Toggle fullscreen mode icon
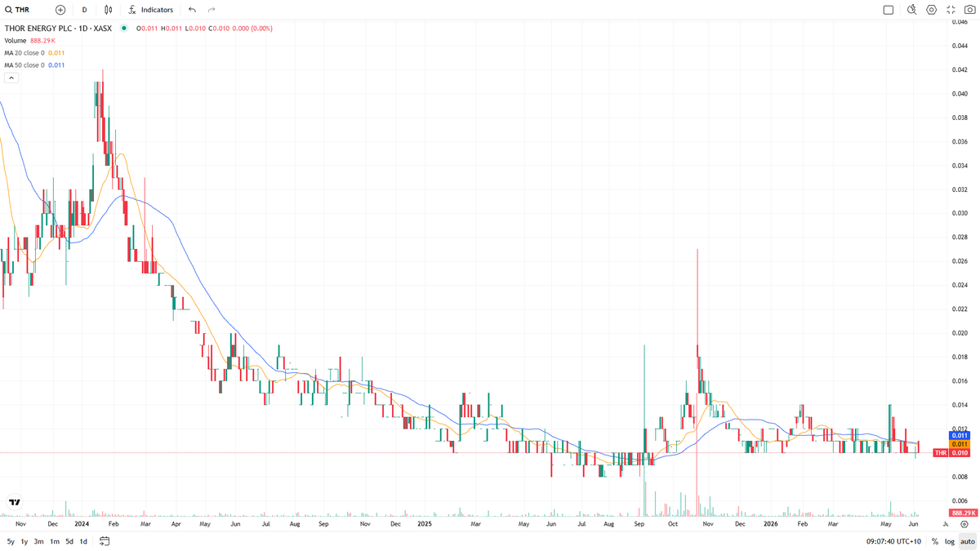The height and width of the screenshot is (551, 980). point(951,10)
